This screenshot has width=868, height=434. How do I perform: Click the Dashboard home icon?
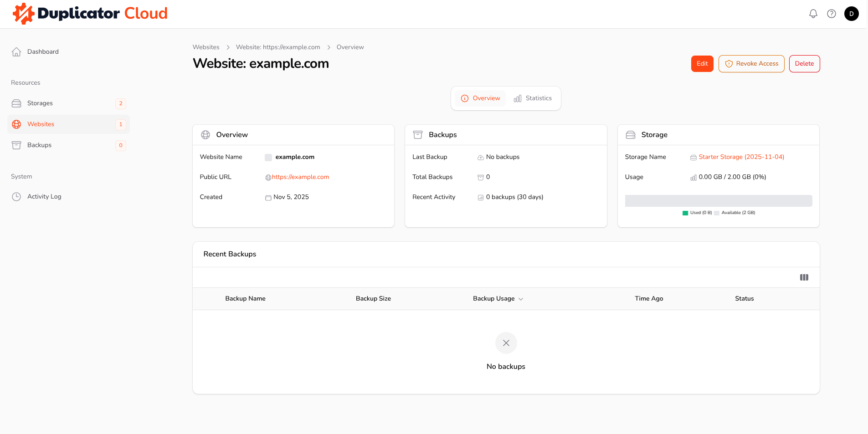pyautogui.click(x=16, y=52)
